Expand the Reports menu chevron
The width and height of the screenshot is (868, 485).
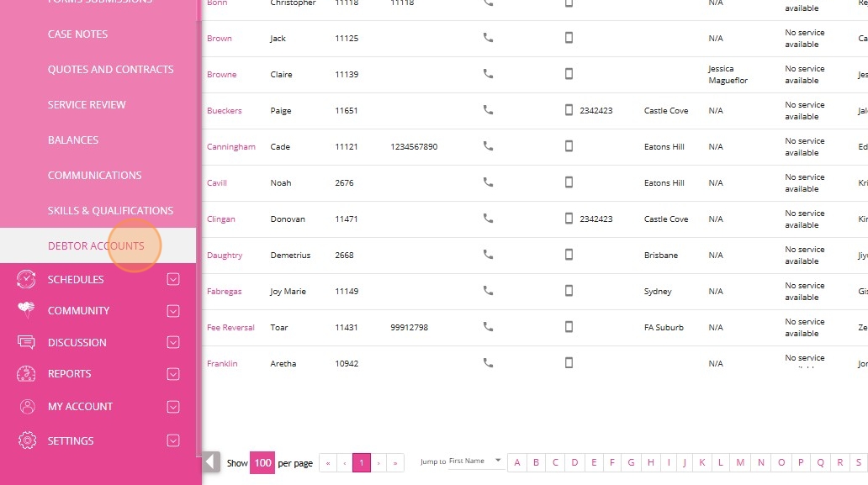[173, 374]
